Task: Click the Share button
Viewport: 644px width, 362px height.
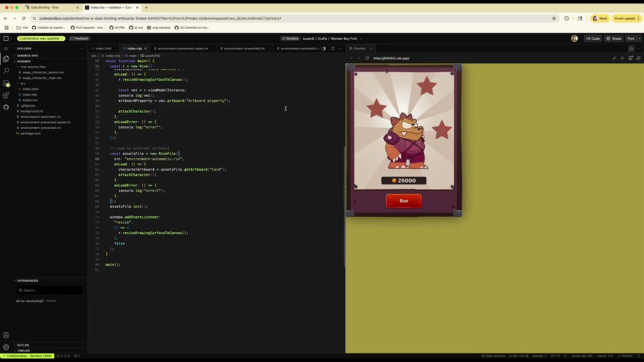Action: point(614,39)
